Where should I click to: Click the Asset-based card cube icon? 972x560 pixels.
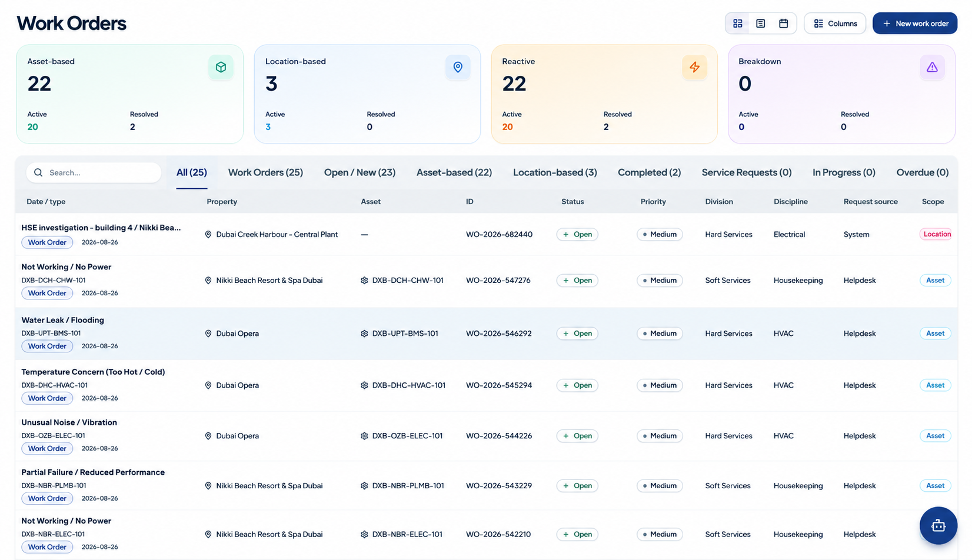(x=221, y=67)
